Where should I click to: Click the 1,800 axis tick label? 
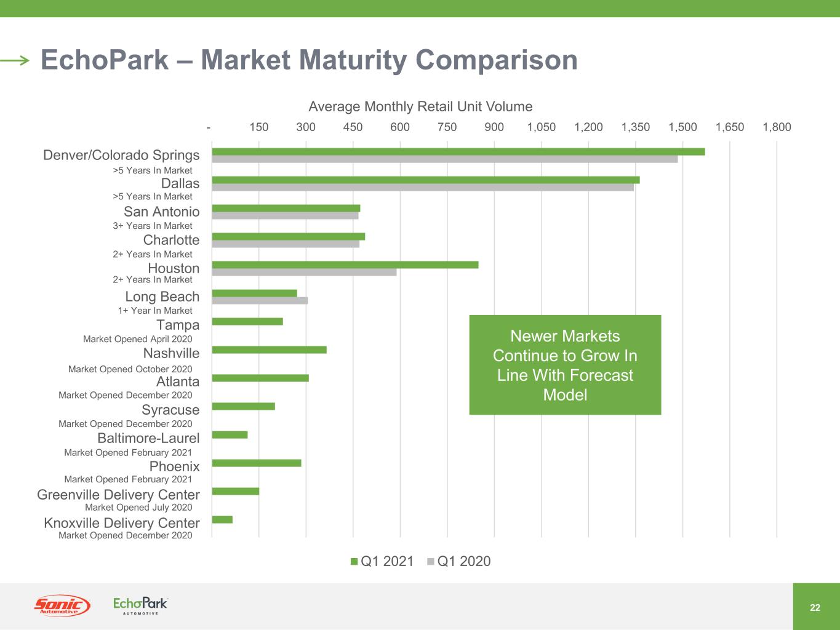tap(777, 127)
